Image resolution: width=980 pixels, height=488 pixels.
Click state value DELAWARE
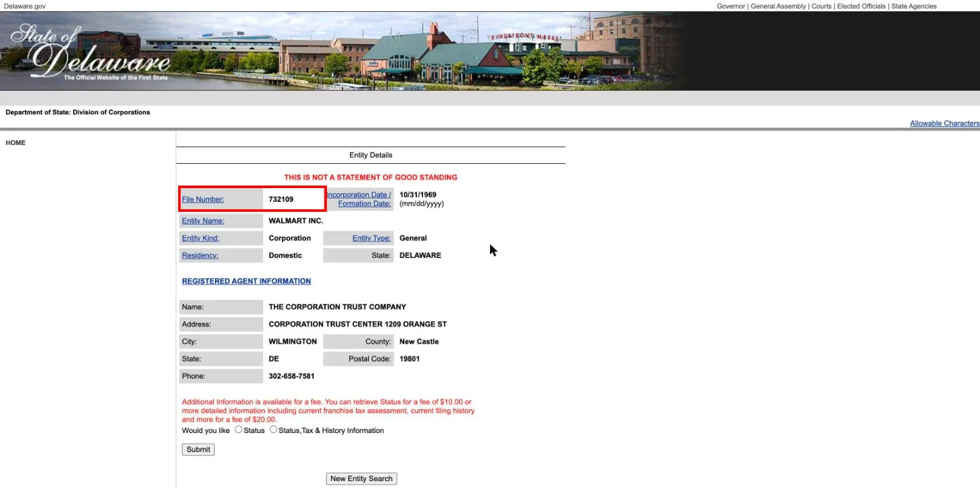[x=421, y=256]
